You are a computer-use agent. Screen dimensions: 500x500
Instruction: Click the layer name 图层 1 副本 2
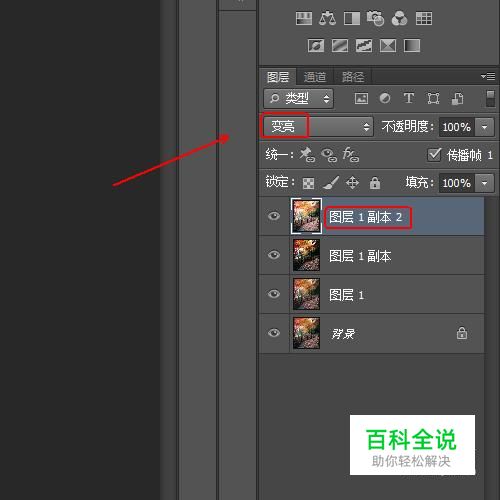tap(366, 217)
